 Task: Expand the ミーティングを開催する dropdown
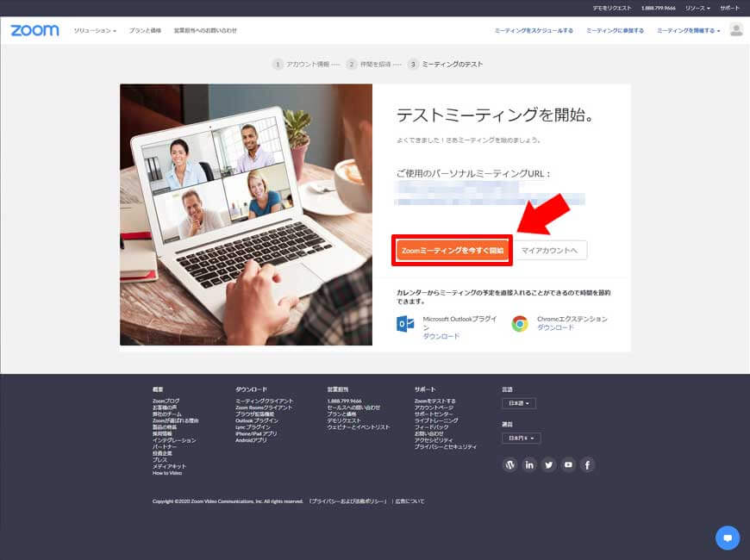click(688, 31)
